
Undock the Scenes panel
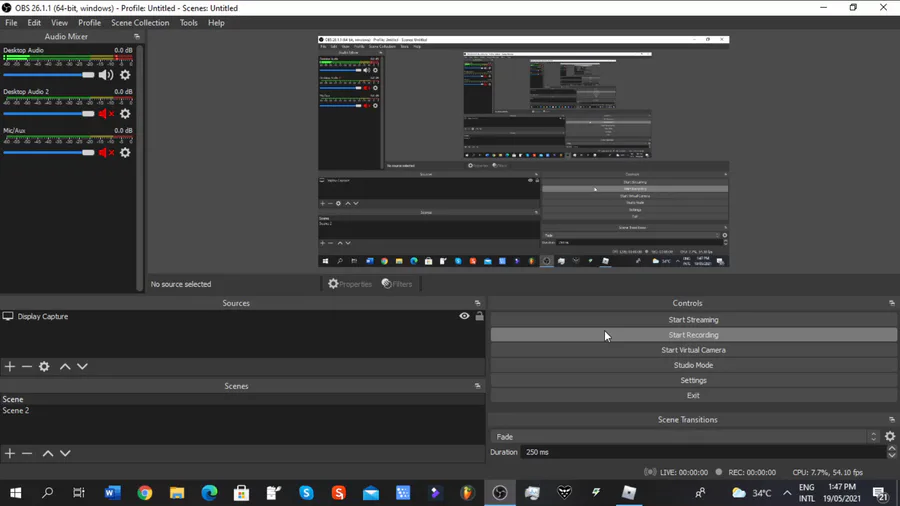point(478,386)
